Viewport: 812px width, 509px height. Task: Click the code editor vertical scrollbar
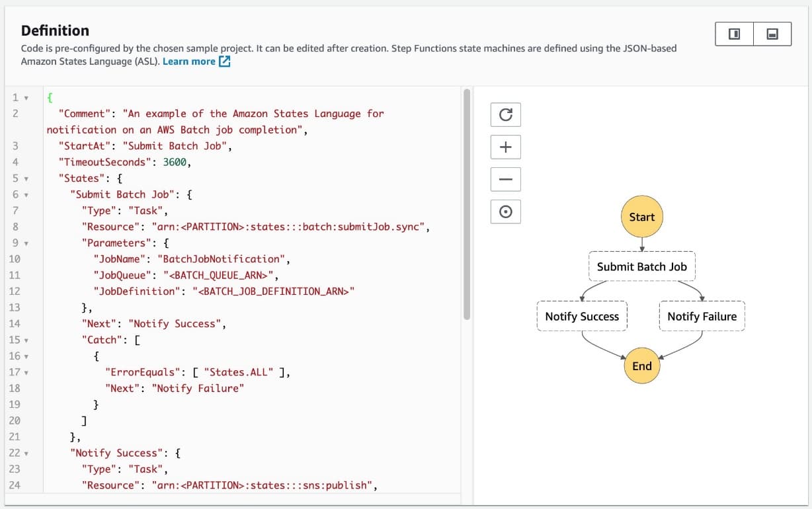[x=467, y=205]
